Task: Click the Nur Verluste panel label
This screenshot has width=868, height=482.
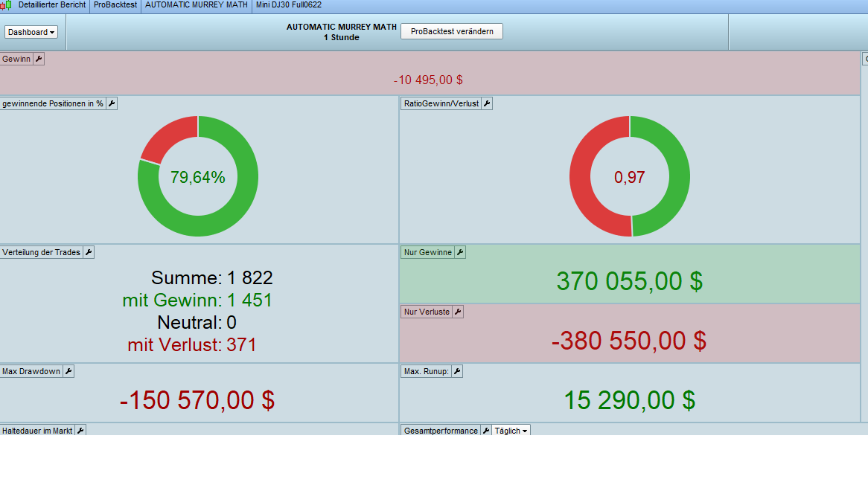Action: pyautogui.click(x=427, y=312)
